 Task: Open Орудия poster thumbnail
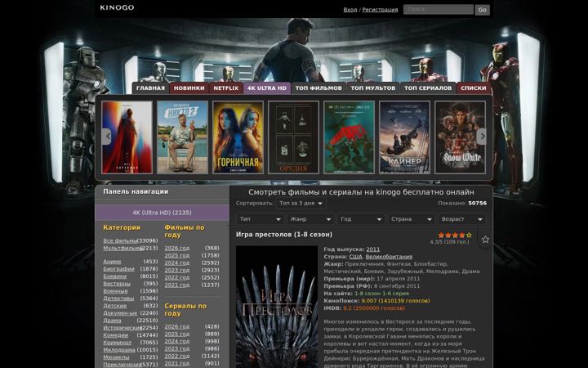[x=294, y=137]
